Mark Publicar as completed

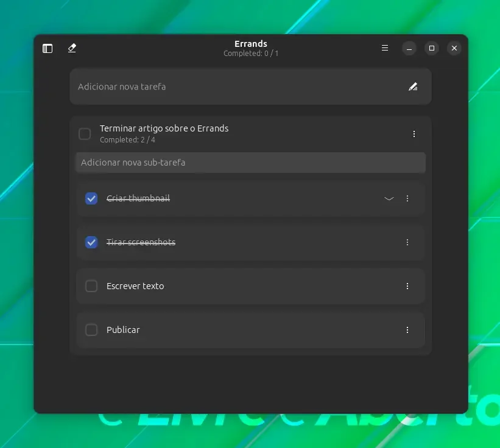coord(91,330)
